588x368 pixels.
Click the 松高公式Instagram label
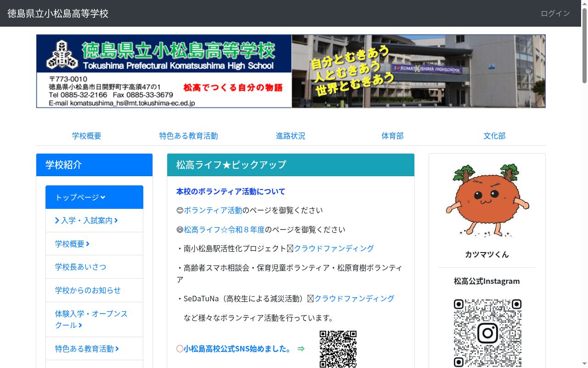coord(487,281)
